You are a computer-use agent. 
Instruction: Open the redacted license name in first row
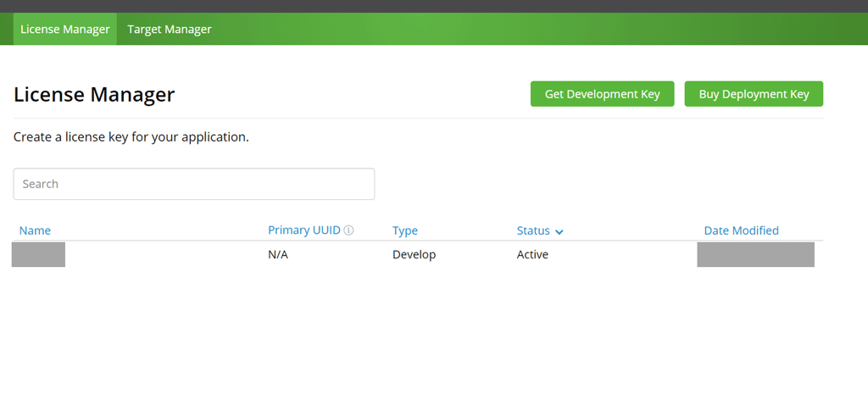(38, 254)
